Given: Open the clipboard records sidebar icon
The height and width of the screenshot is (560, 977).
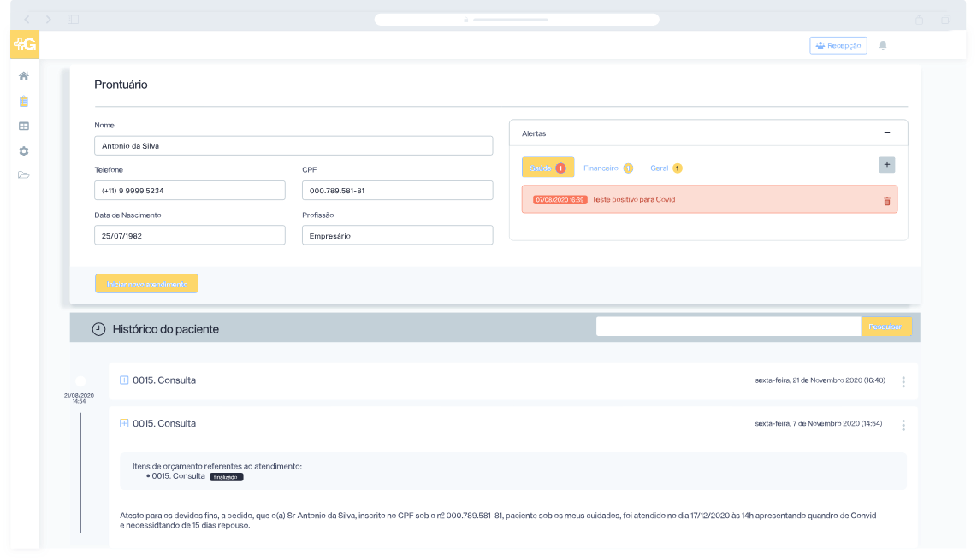Looking at the screenshot, I should (24, 101).
